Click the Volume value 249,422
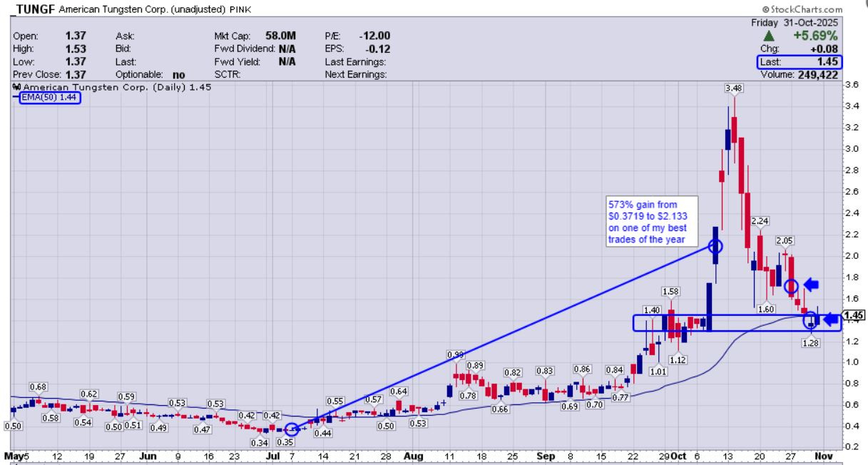 (819, 74)
